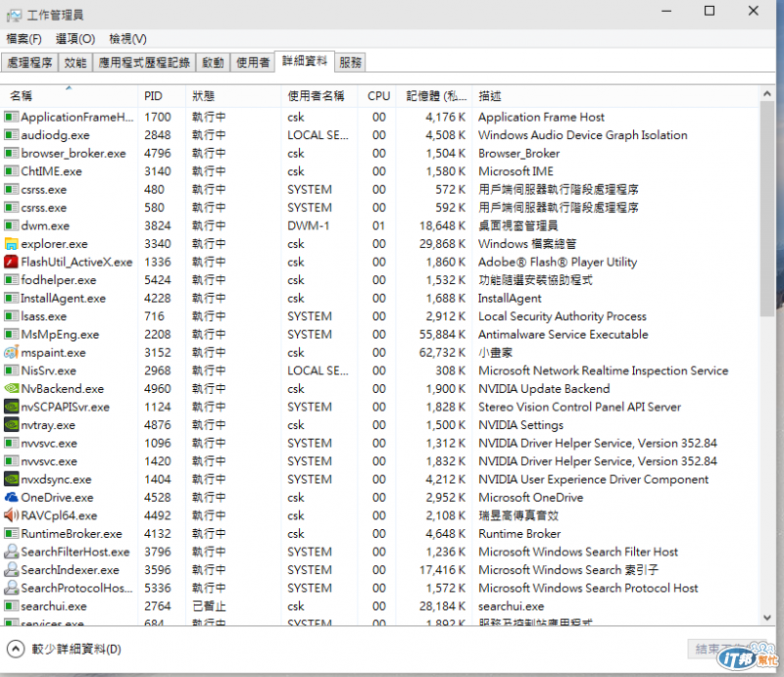This screenshot has height=677, width=784.
Task: Select the csrss.exe row with PID 480
Action: tap(380, 189)
